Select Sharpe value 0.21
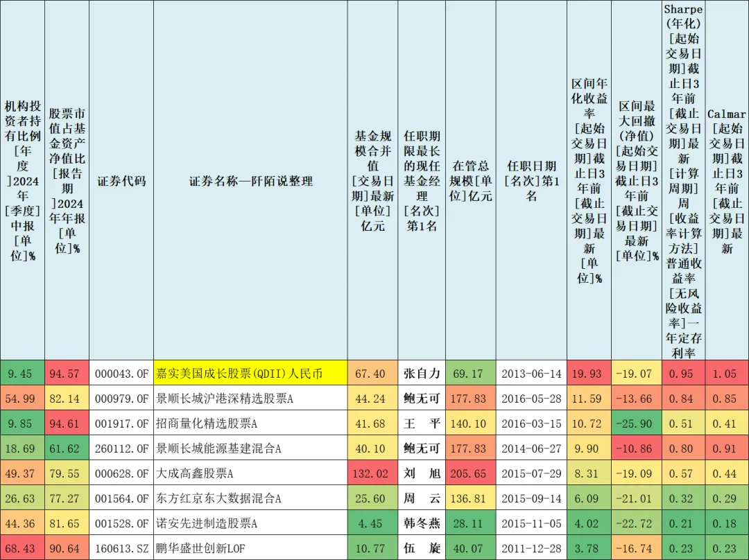749x560 pixels. tap(681, 523)
